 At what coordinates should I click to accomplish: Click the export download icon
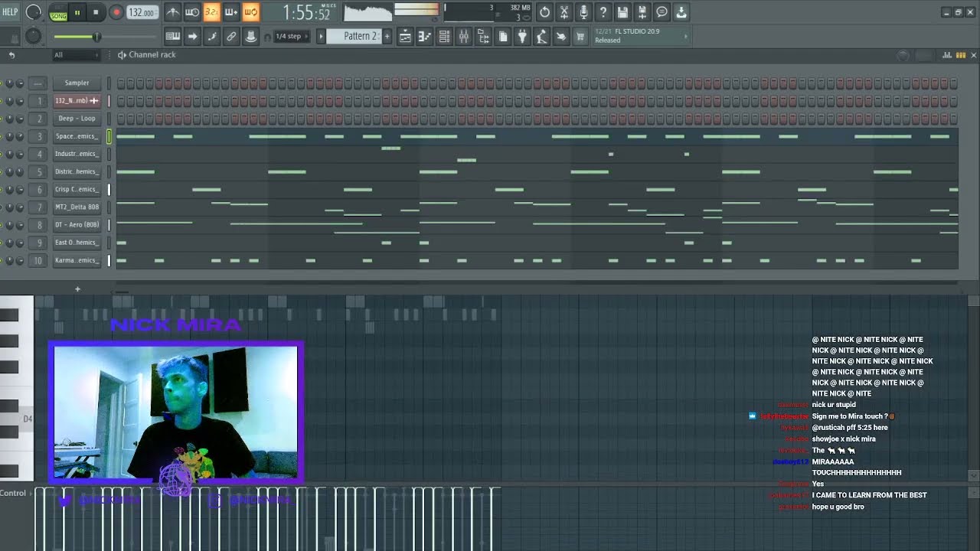(x=681, y=11)
